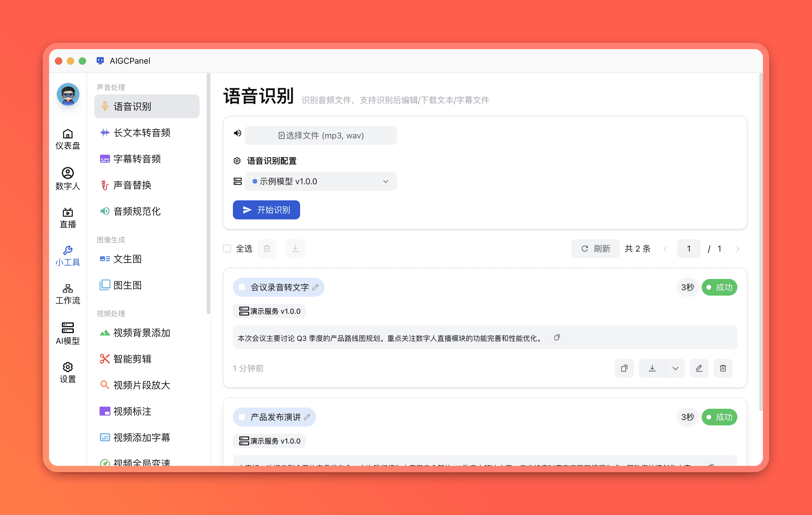This screenshot has width=812, height=515.
Task: Click the 3秒 duration label of 会议录音转文字
Action: [x=688, y=287]
